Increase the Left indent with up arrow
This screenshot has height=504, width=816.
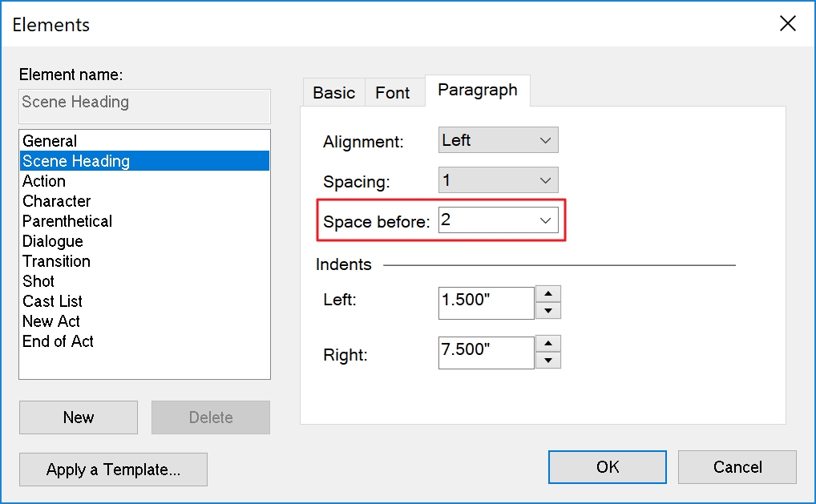547,294
